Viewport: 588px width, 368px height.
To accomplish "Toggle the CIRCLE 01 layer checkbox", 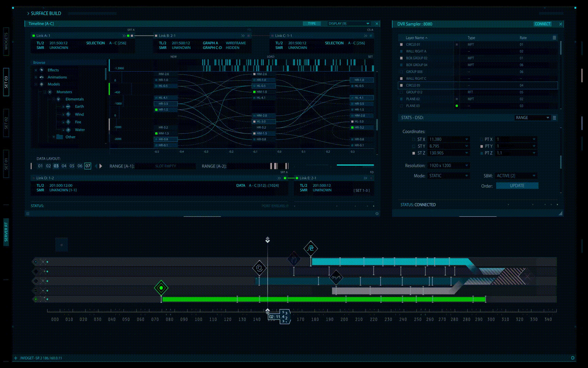I will tap(401, 45).
